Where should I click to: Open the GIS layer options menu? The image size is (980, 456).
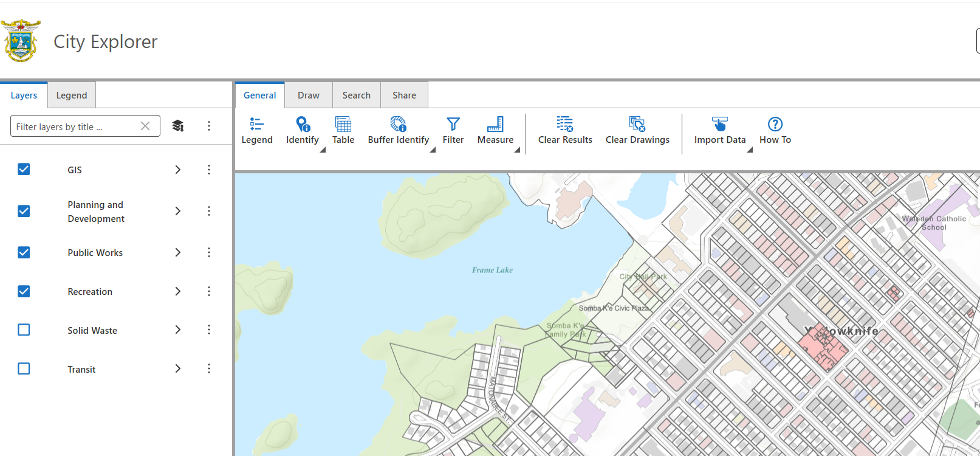pyautogui.click(x=209, y=170)
